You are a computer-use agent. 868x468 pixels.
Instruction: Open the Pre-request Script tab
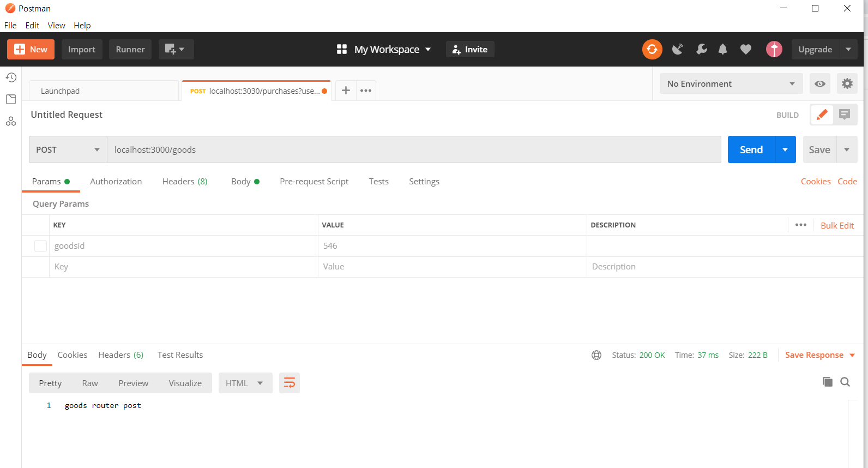pyautogui.click(x=314, y=181)
